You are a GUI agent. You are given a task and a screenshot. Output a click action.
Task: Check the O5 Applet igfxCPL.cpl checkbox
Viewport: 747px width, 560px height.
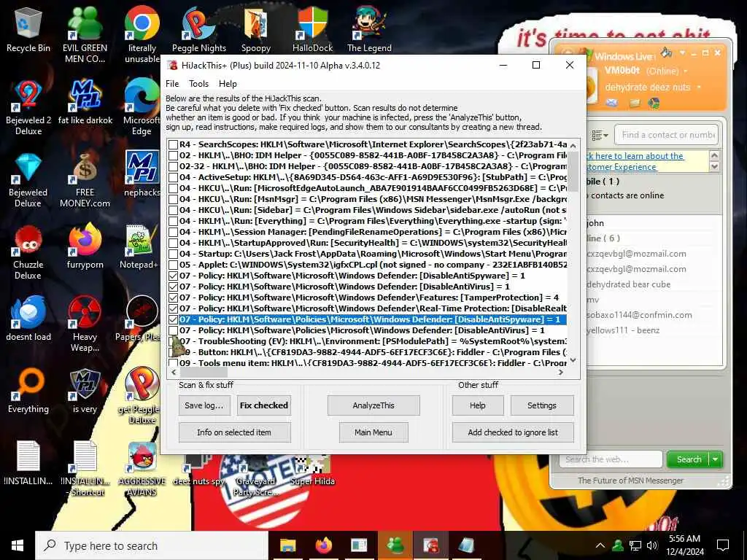(174, 265)
